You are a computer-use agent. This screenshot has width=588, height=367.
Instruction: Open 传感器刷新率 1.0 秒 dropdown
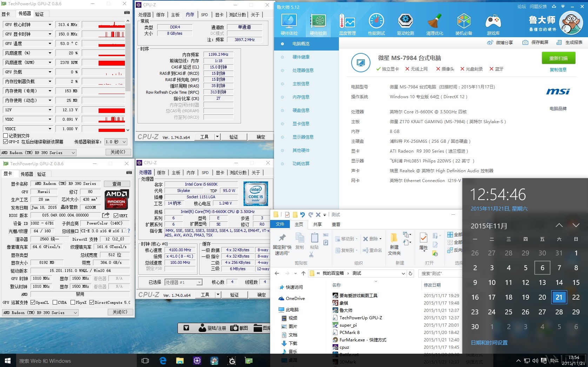click(x=115, y=142)
